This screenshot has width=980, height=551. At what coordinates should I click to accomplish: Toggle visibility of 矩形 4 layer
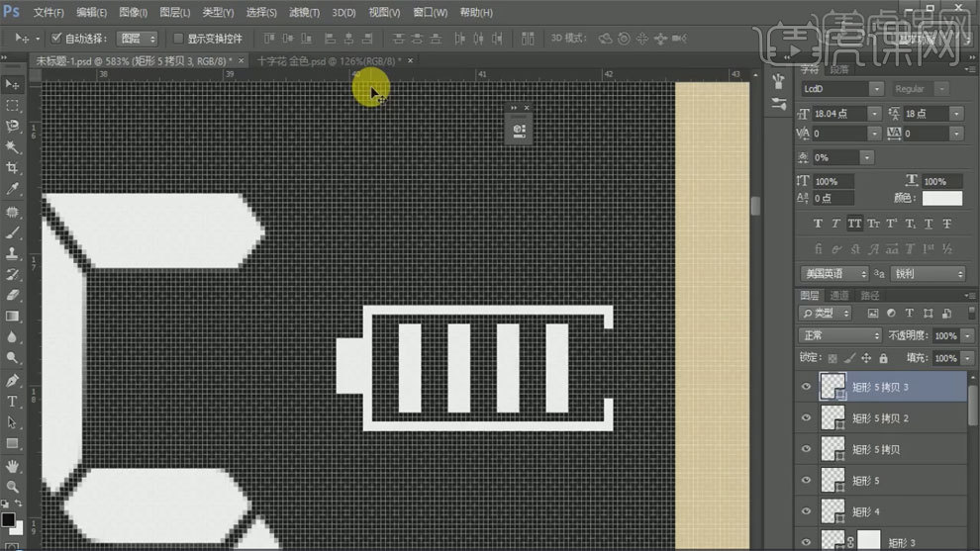(806, 511)
